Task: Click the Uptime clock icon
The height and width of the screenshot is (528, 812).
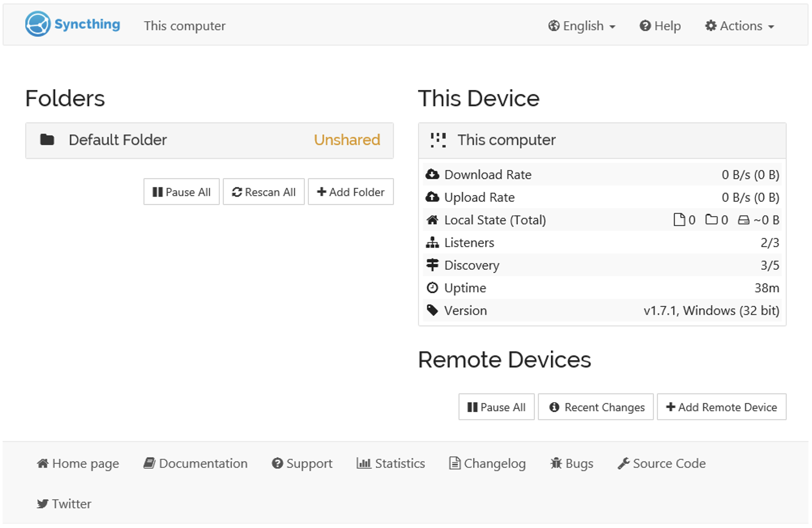Action: click(433, 287)
